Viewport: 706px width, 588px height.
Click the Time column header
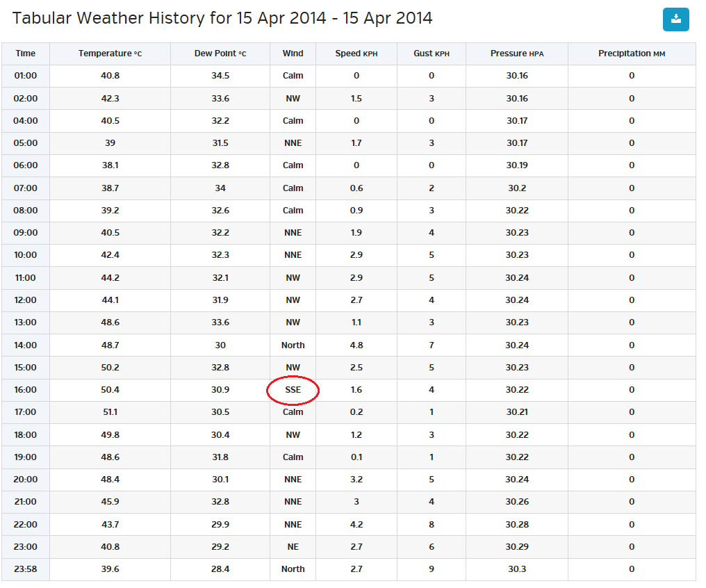pyautogui.click(x=26, y=54)
